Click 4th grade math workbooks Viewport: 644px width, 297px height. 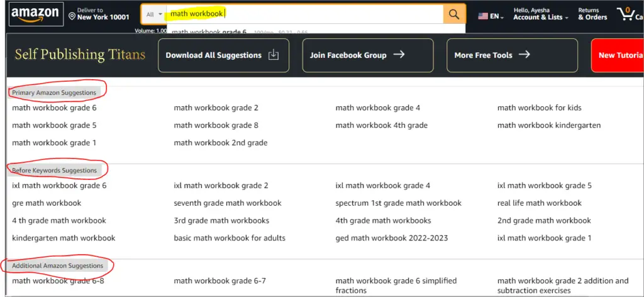point(383,221)
